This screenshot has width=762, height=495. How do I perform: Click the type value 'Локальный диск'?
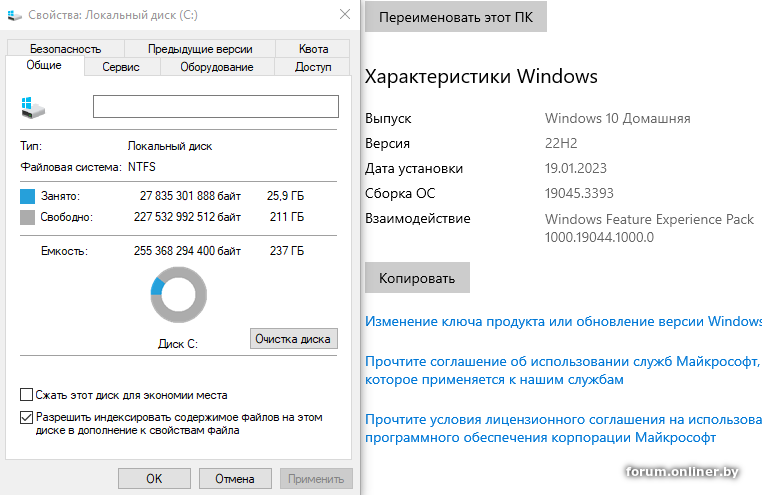click(x=170, y=146)
